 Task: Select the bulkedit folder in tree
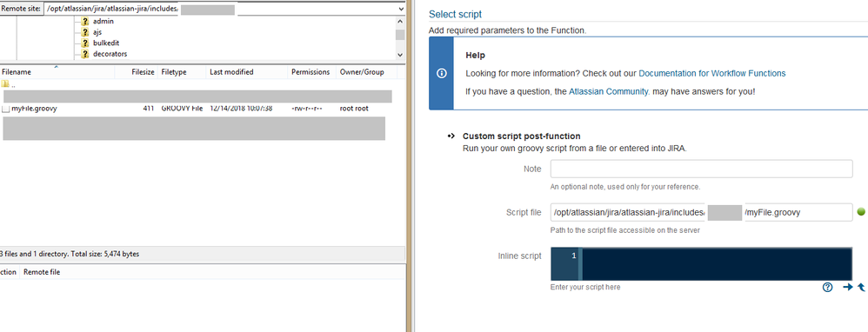tap(106, 43)
